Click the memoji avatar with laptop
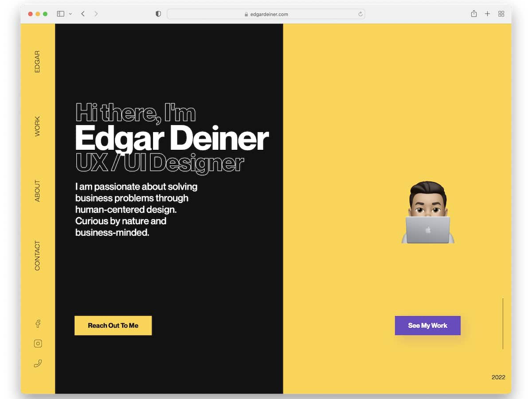The image size is (532, 399). 427,211
